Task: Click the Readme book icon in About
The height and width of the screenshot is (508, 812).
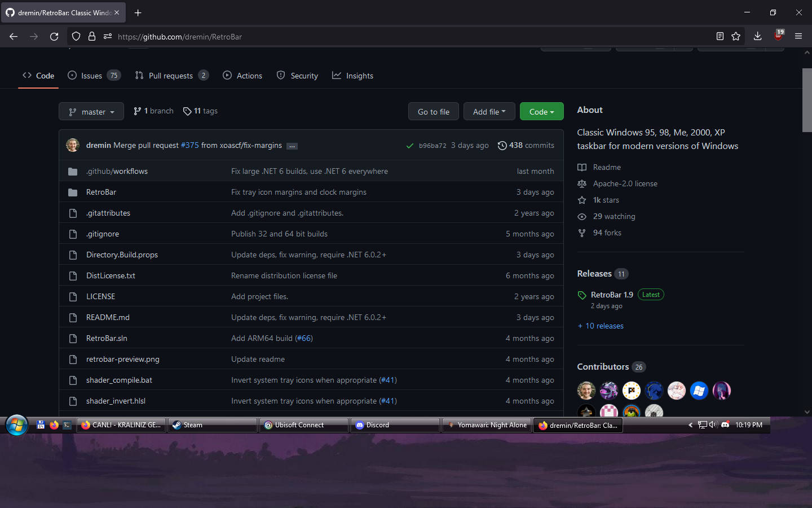Action: (x=582, y=167)
